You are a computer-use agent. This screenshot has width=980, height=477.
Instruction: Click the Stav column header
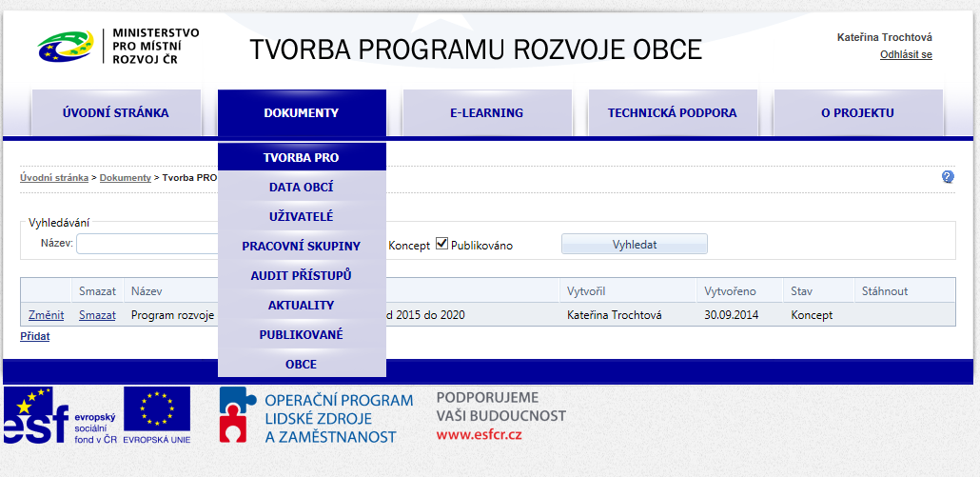tap(802, 291)
